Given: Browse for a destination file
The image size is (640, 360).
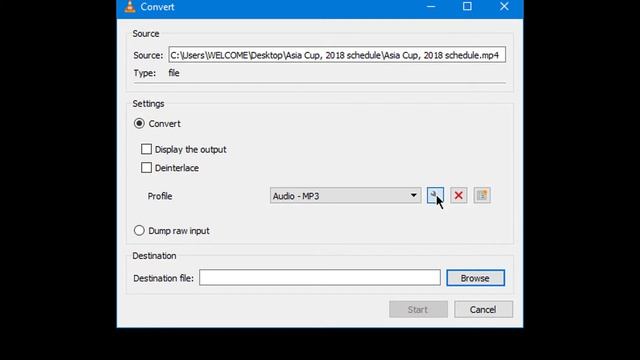Looking at the screenshot, I should pyautogui.click(x=476, y=278).
